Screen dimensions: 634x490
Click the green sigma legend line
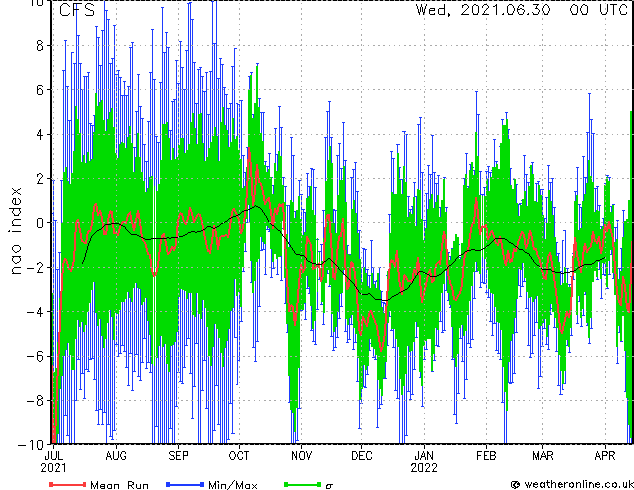click(302, 484)
